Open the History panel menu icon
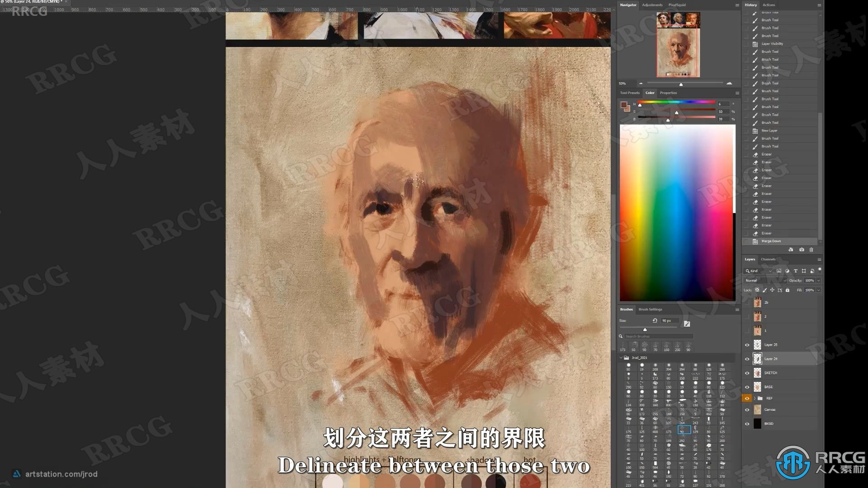The width and height of the screenshot is (868, 488). pos(819,5)
